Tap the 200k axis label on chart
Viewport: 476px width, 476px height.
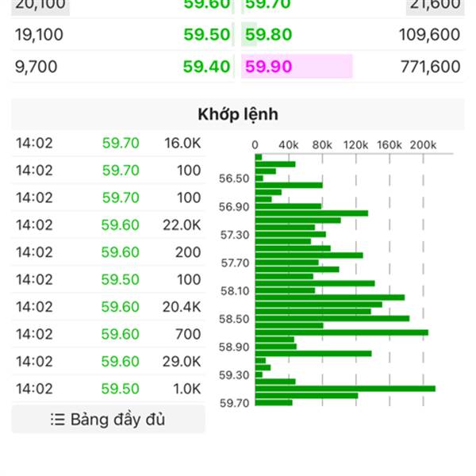(x=423, y=145)
